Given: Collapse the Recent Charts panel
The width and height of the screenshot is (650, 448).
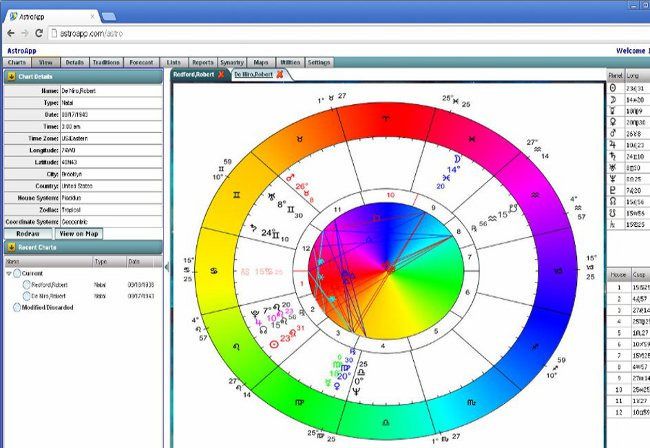Looking at the screenshot, I should [x=10, y=247].
